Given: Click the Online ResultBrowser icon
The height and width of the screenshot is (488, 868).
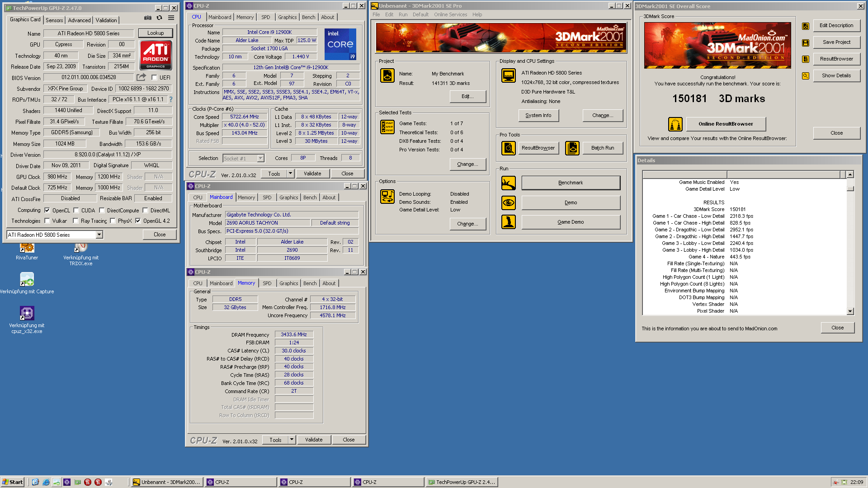Looking at the screenshot, I should pos(675,124).
